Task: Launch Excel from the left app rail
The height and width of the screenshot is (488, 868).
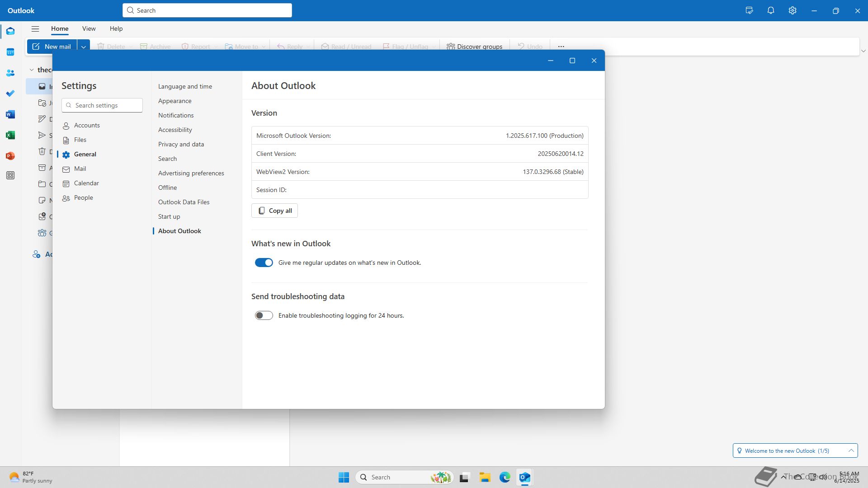Action: (x=10, y=135)
